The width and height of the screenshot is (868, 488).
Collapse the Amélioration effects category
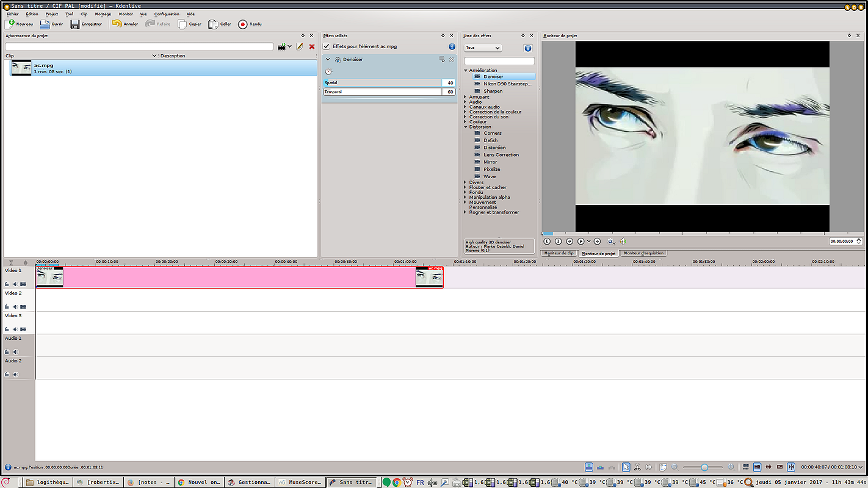(466, 70)
